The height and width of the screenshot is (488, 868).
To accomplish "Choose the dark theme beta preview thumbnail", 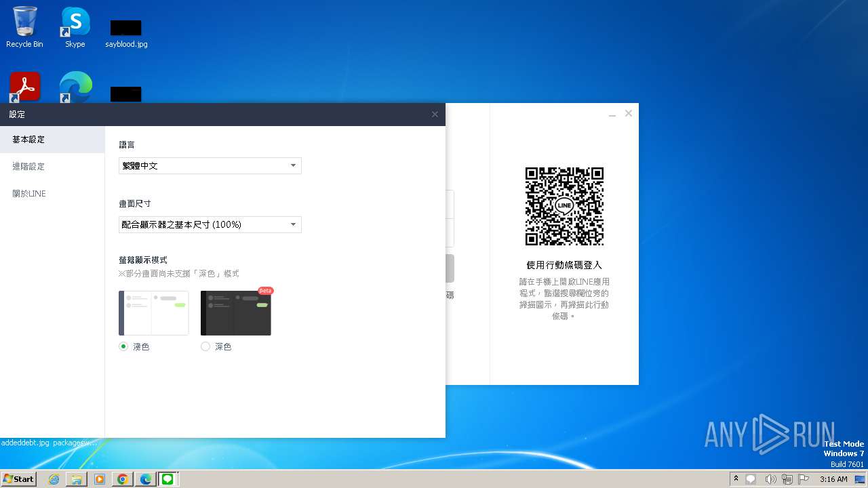I will 236,313.
